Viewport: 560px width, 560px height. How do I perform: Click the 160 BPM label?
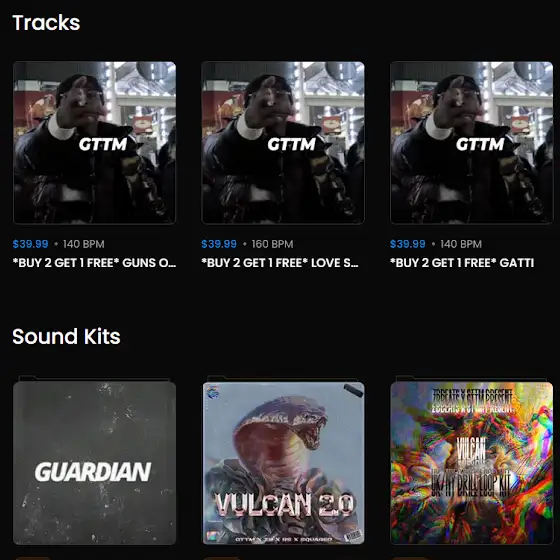tap(272, 244)
